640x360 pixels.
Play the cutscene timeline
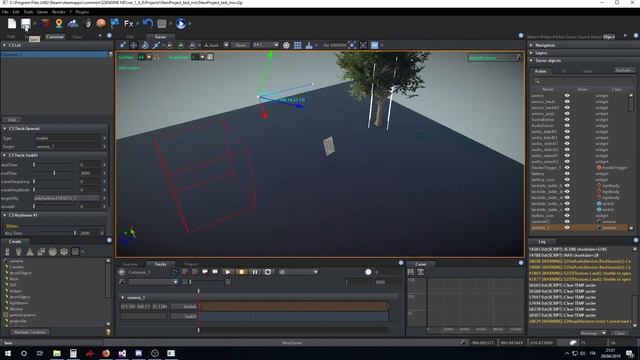[228, 272]
